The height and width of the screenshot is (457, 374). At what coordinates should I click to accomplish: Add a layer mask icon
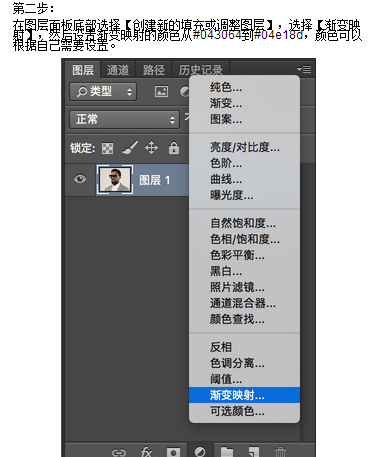click(x=173, y=452)
